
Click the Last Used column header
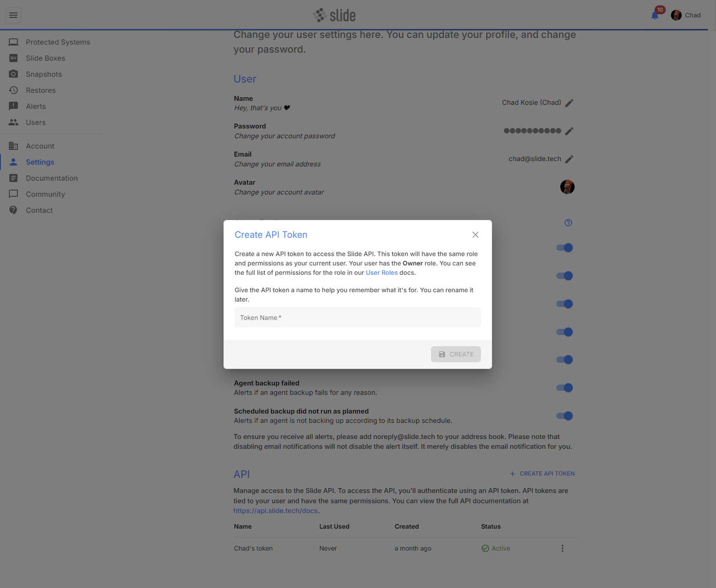point(335,526)
